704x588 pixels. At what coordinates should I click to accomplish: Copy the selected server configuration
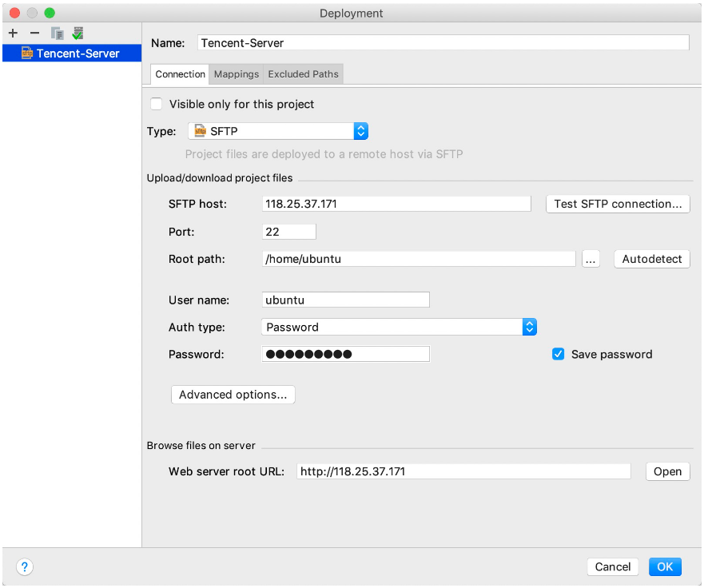pyautogui.click(x=57, y=34)
